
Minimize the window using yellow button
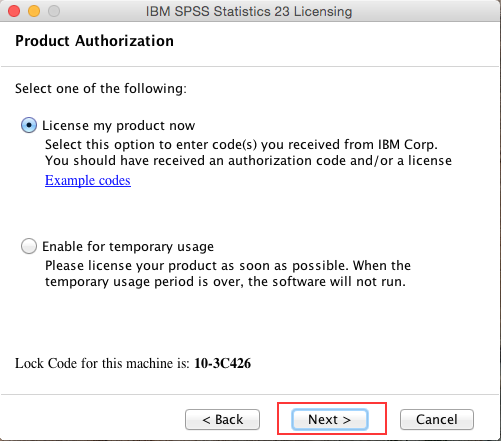[34, 11]
